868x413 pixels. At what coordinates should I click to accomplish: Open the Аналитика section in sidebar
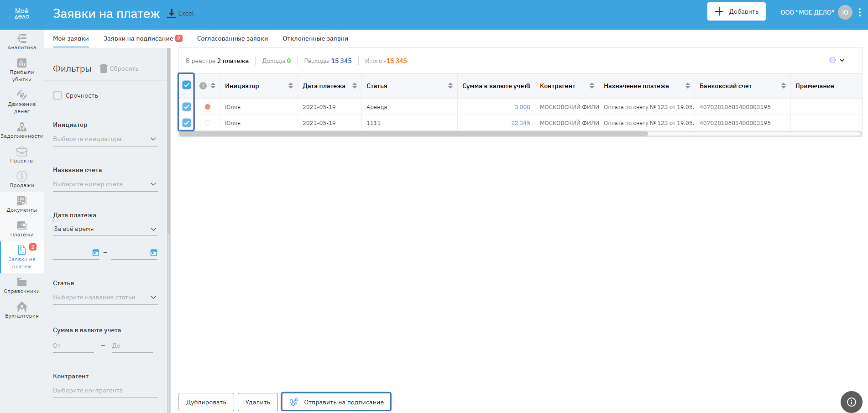(x=21, y=42)
